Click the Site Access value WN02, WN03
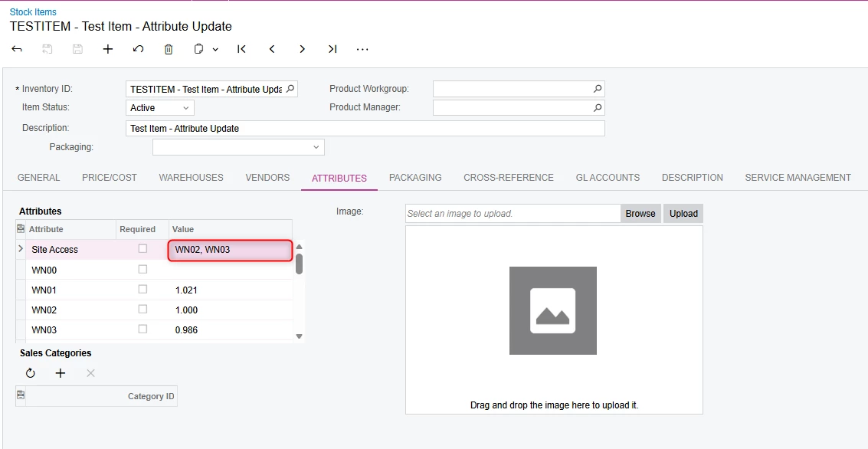Viewport: 868px width, 449px height. (202, 250)
